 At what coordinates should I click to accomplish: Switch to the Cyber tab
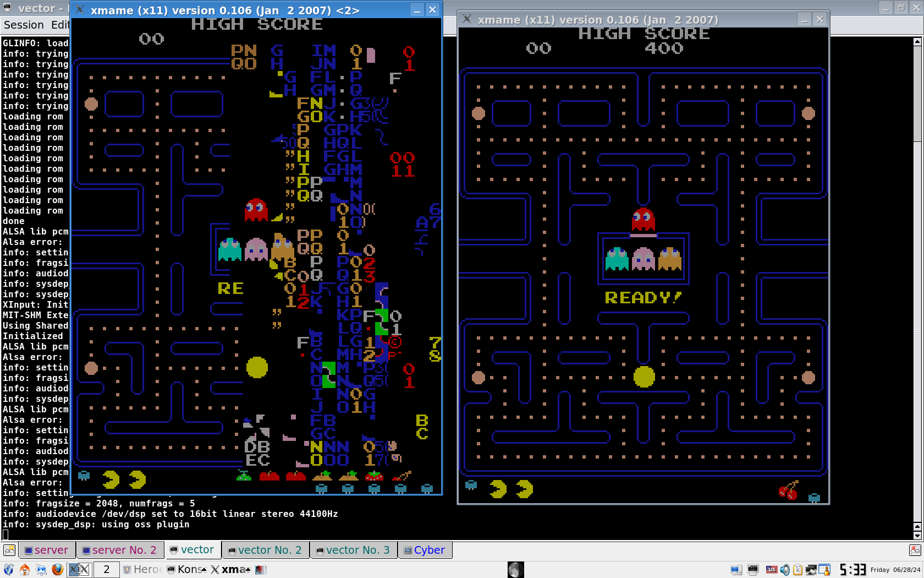coord(425,550)
